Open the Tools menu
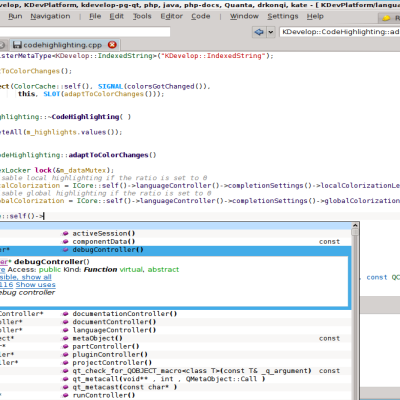 tap(142, 16)
